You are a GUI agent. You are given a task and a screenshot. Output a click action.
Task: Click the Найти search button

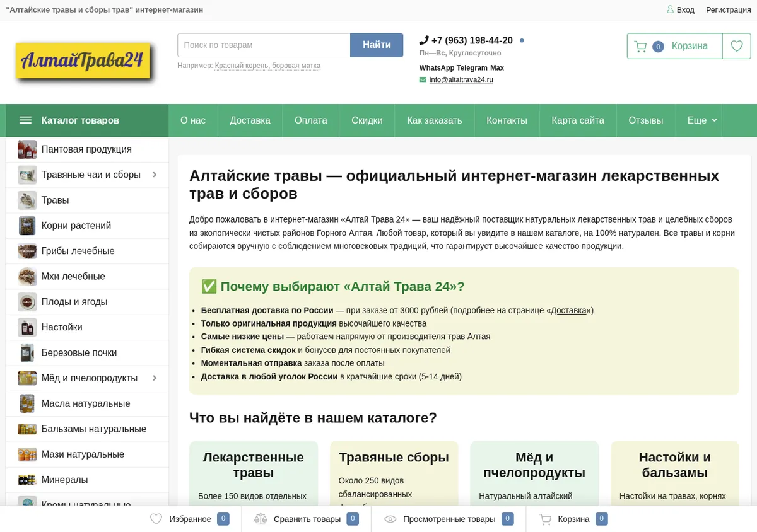(x=377, y=45)
